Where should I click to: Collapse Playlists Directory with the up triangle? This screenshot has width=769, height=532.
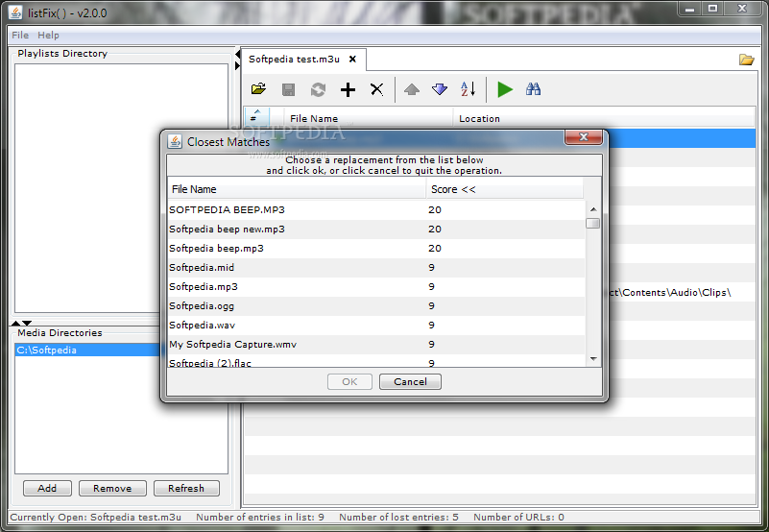(x=15, y=323)
